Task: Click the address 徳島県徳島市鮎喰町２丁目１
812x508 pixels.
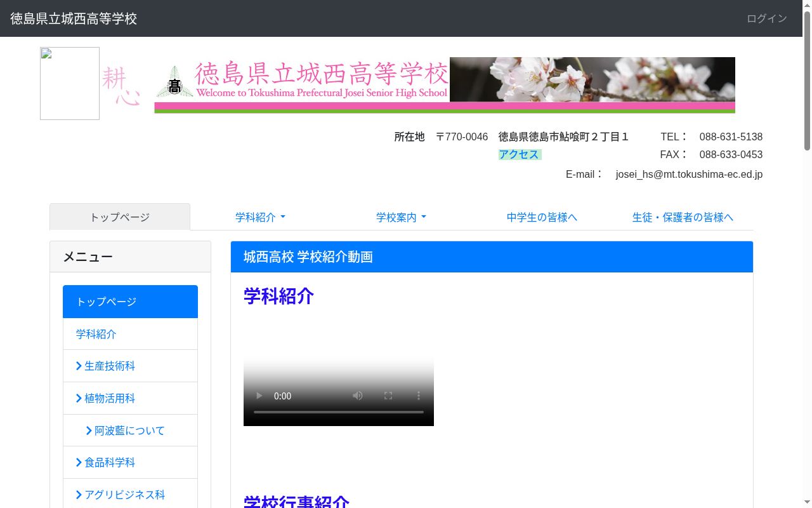Action: [563, 137]
